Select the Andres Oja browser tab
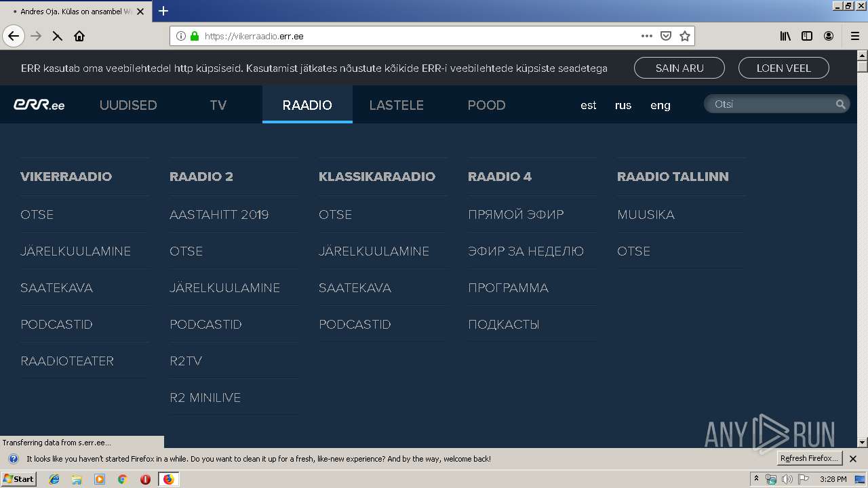868x488 pixels. pyautogui.click(x=75, y=12)
